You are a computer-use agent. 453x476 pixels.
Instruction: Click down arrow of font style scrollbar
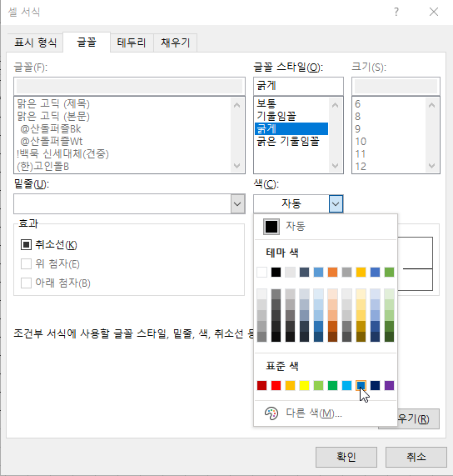tap(335, 166)
